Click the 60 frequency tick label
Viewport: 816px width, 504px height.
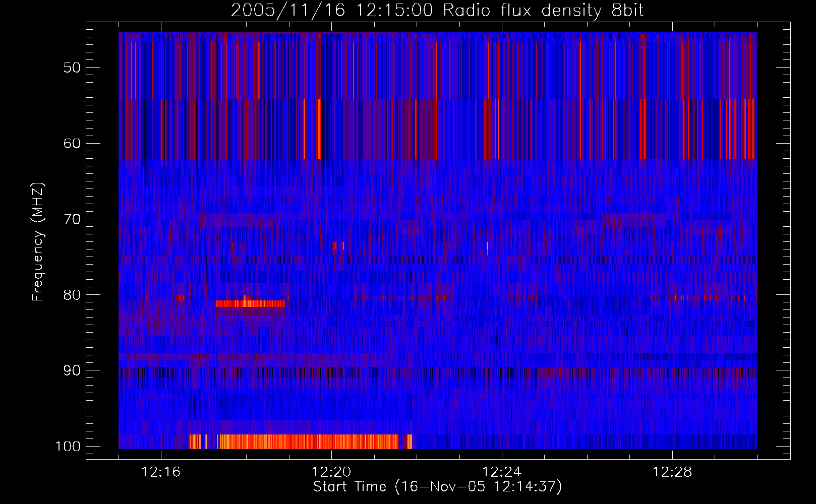click(x=72, y=143)
